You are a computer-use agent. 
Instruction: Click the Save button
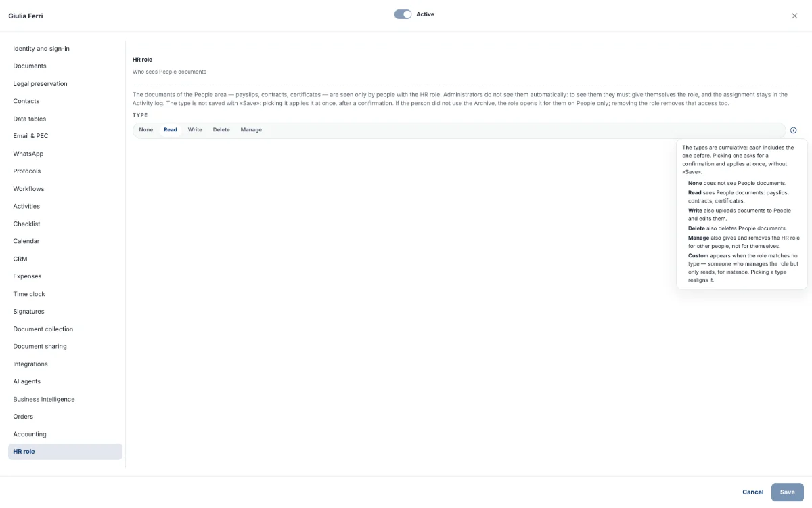tap(788, 492)
